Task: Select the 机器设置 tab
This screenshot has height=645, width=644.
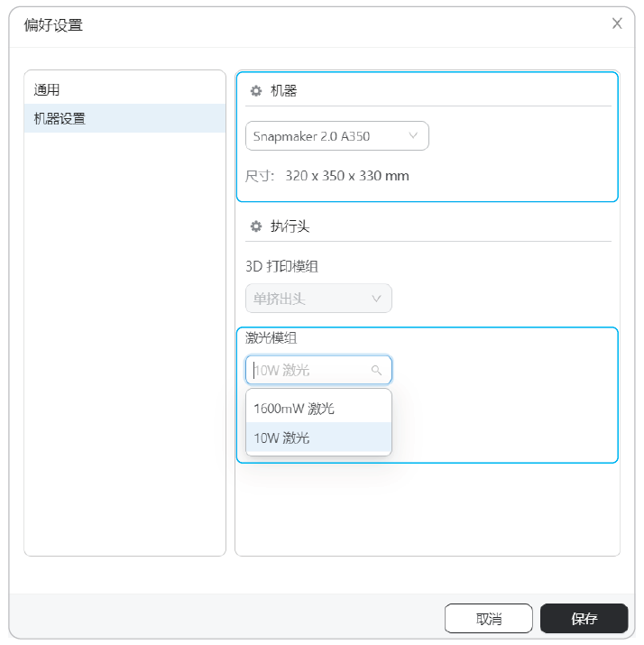Action: point(125,118)
